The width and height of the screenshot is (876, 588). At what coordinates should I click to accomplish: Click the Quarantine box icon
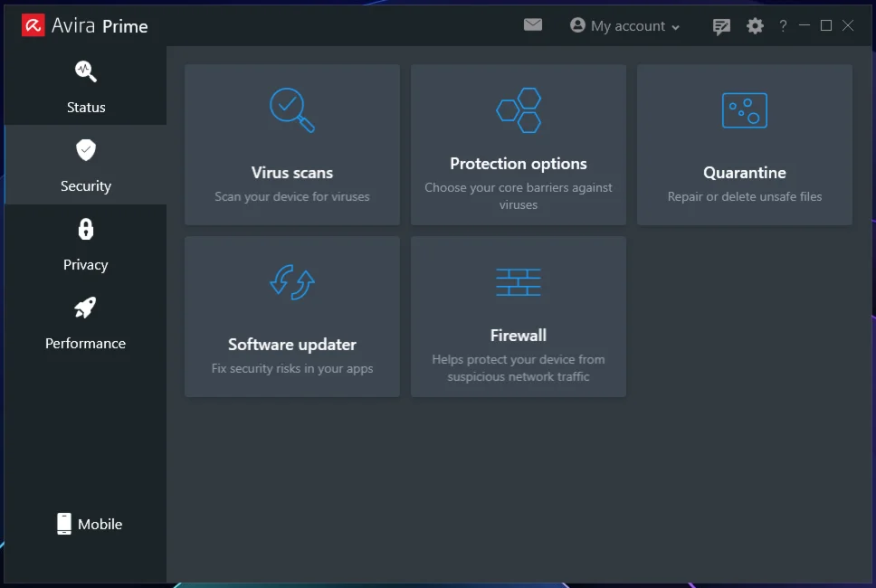(744, 110)
